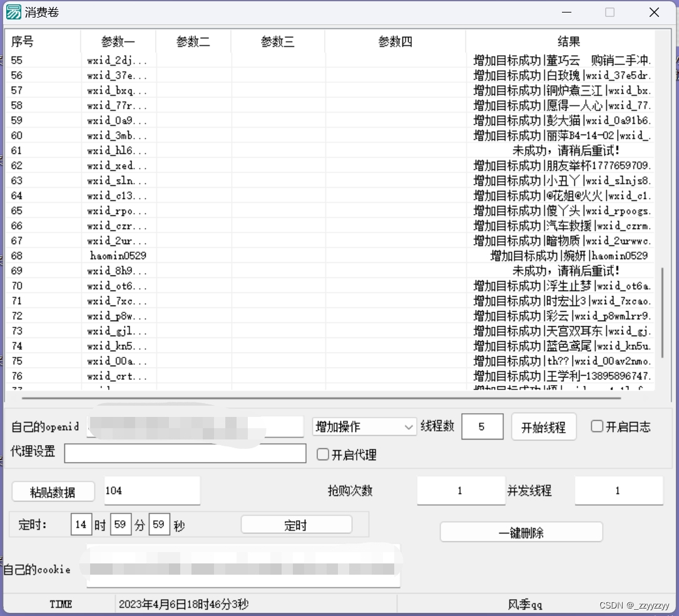This screenshot has height=616, width=679.
Task: Click the result mentioning 王学利-13895896747
Action: [561, 376]
